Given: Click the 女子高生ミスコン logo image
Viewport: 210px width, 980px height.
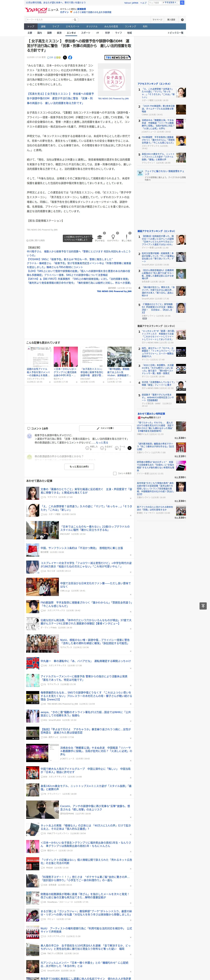Looking at the screenshot, I should [x=114, y=80].
